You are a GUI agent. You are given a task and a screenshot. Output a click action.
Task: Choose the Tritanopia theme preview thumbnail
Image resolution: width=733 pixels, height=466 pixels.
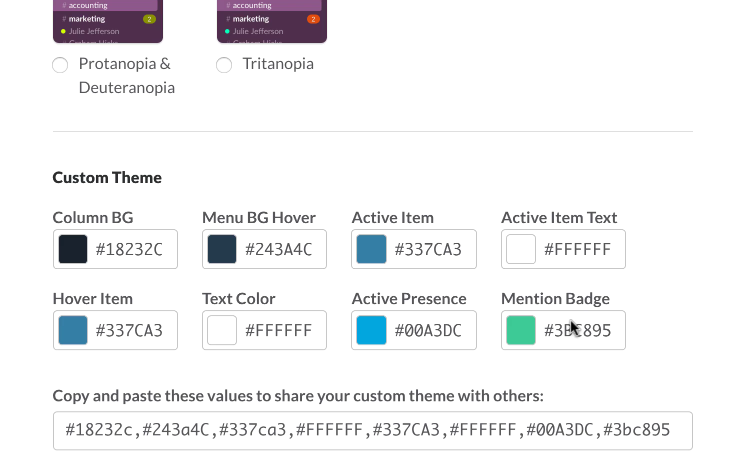pyautogui.click(x=272, y=22)
